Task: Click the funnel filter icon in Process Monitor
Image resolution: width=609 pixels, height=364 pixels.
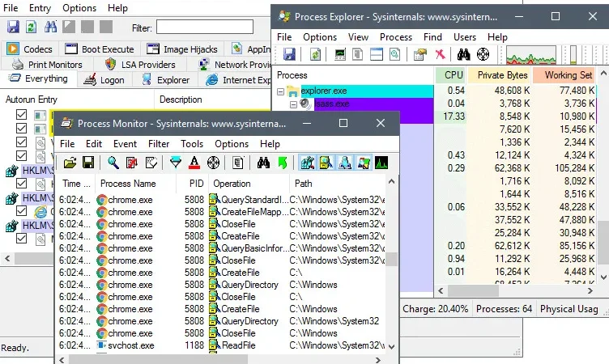Action: pos(176,163)
